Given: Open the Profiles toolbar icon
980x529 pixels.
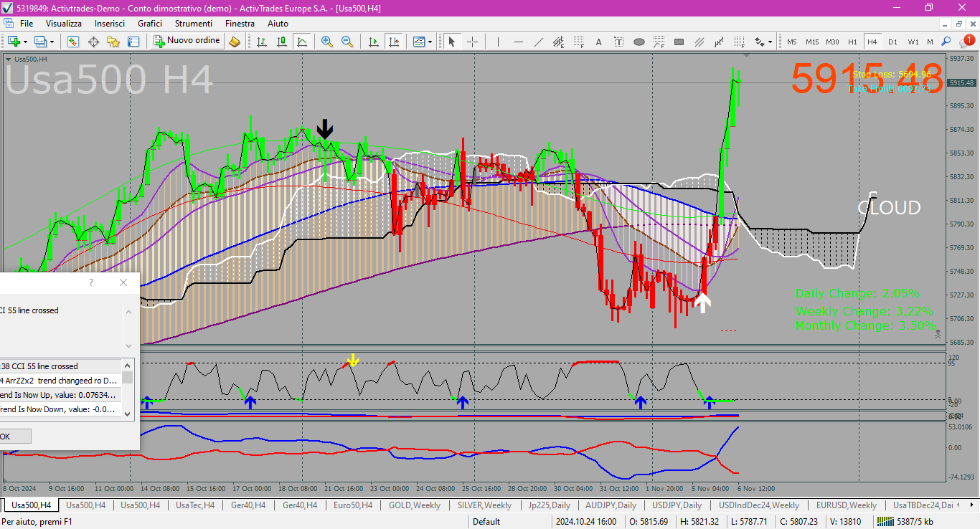Looking at the screenshot, I should point(40,42).
